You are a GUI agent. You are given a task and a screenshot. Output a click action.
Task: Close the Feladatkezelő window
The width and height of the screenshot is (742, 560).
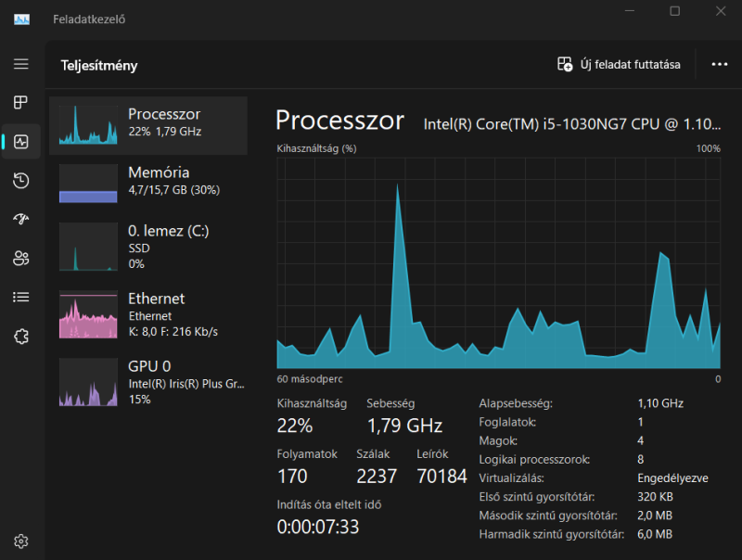tap(721, 11)
